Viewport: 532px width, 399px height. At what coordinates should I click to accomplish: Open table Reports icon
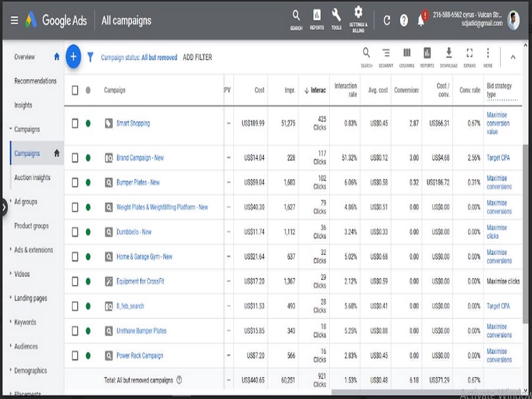pos(427,57)
